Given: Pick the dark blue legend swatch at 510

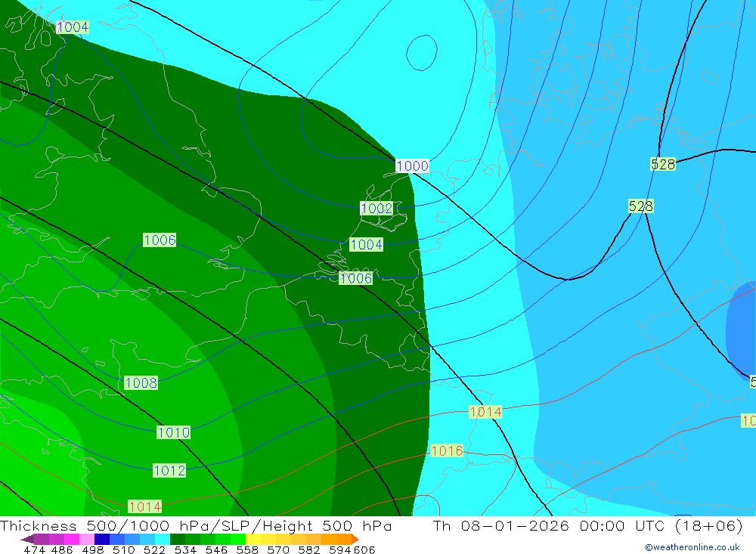Looking at the screenshot, I should (101, 539).
